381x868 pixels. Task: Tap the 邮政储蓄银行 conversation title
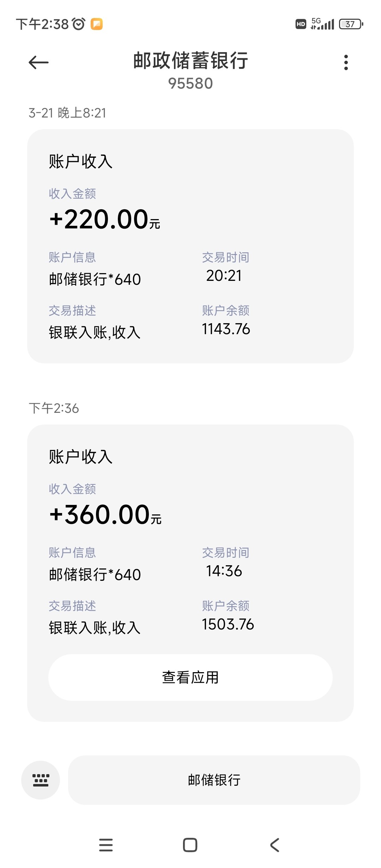[x=190, y=60]
